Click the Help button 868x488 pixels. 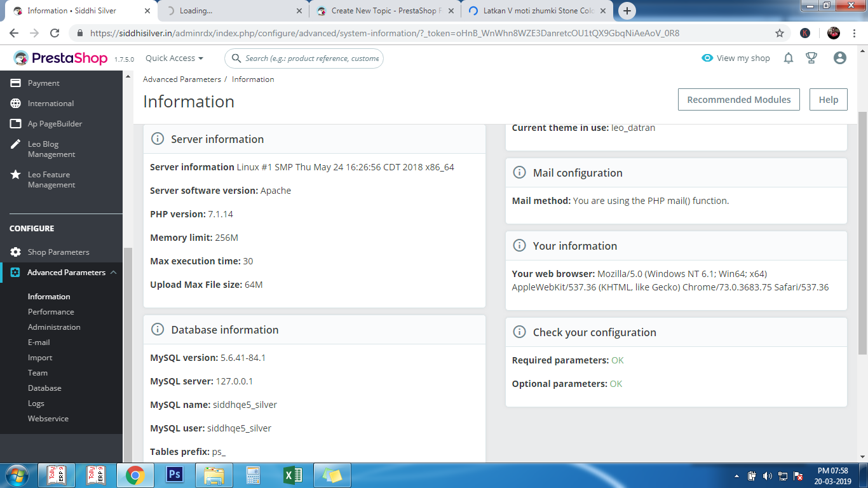[x=829, y=100]
